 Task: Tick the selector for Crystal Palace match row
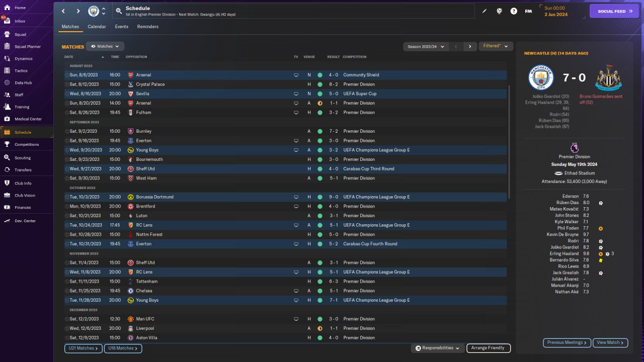click(x=67, y=84)
